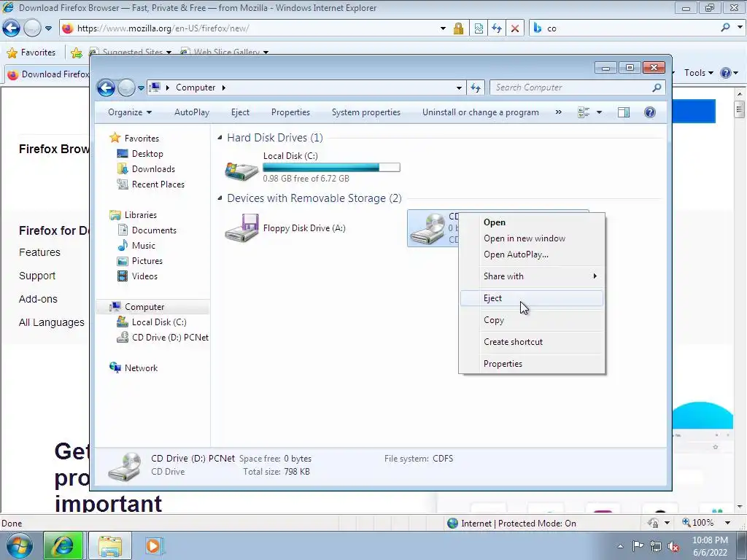
Task: Choose Eject from context menu
Action: tap(532, 298)
